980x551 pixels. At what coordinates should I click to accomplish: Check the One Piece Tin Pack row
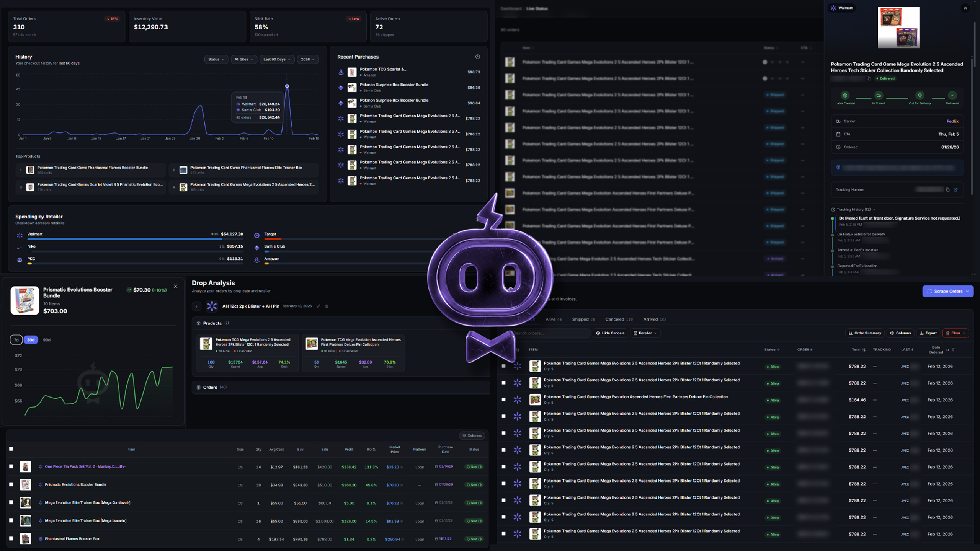(11, 466)
